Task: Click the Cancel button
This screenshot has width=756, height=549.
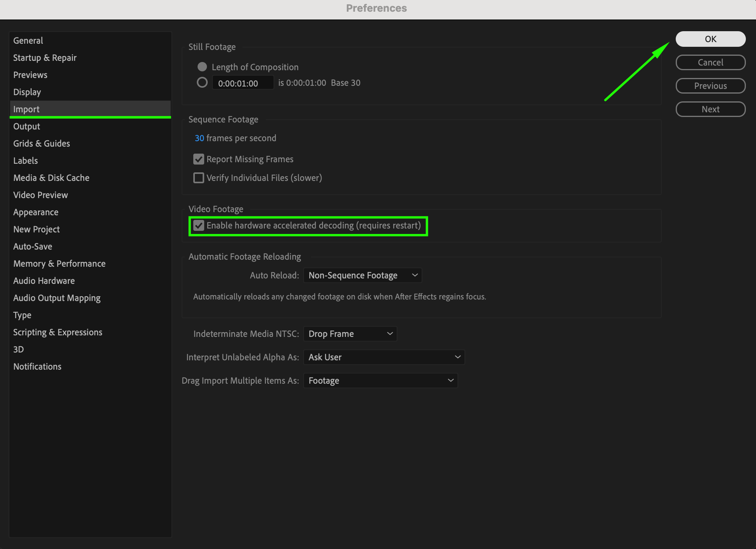Action: (x=710, y=62)
